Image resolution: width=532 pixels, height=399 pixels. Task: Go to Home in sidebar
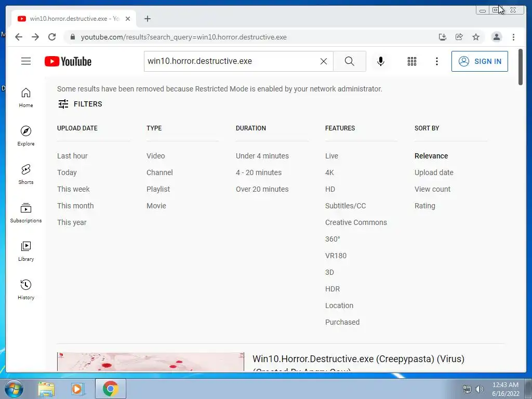coord(26,98)
